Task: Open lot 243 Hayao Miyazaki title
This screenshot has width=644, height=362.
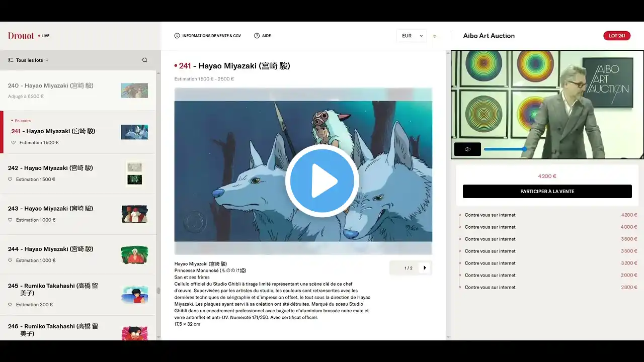Action: point(51,209)
